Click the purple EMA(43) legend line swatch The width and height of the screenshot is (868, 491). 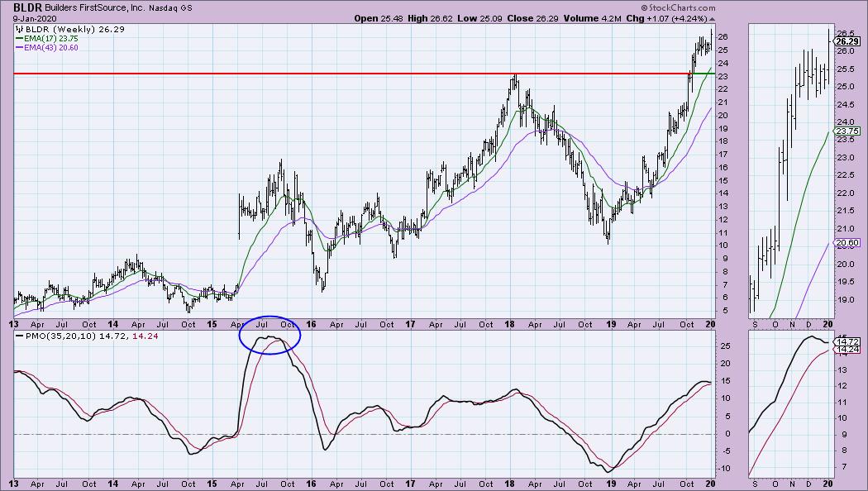click(x=19, y=48)
